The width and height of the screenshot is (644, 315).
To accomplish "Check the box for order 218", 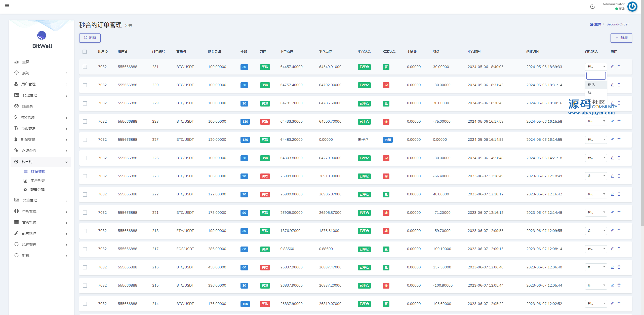I will pos(85,231).
